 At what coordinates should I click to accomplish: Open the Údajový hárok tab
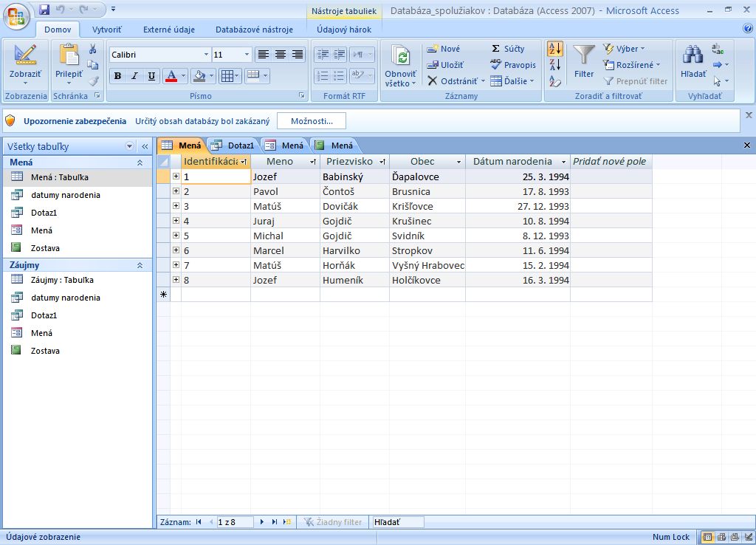pyautogui.click(x=344, y=30)
